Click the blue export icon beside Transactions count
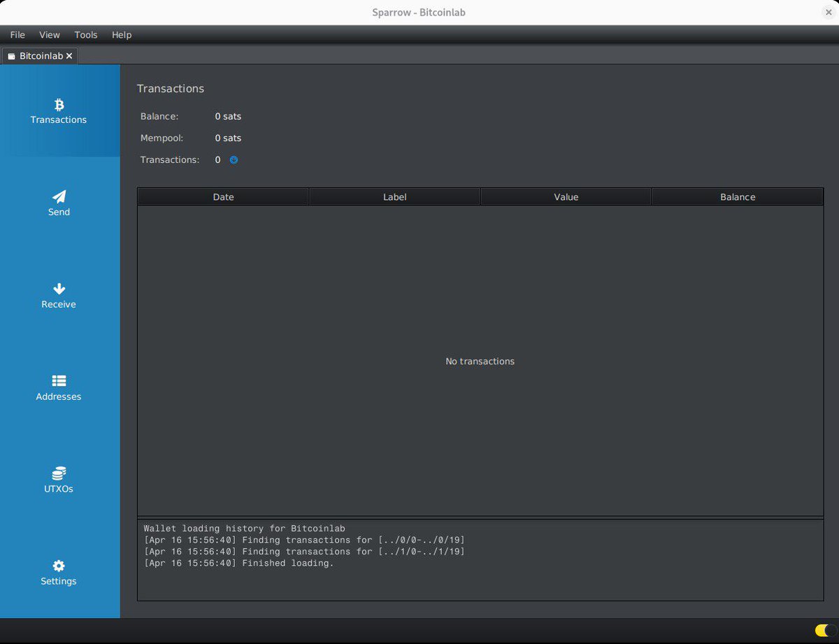 (x=234, y=159)
